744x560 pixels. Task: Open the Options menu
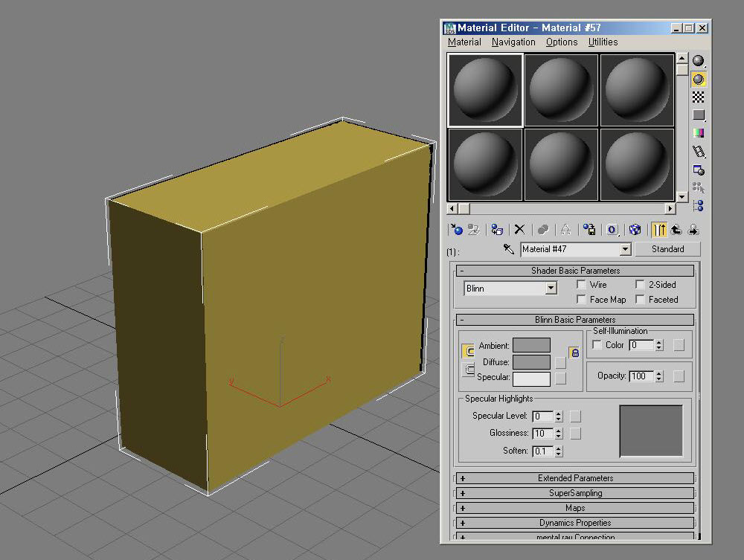(x=562, y=42)
